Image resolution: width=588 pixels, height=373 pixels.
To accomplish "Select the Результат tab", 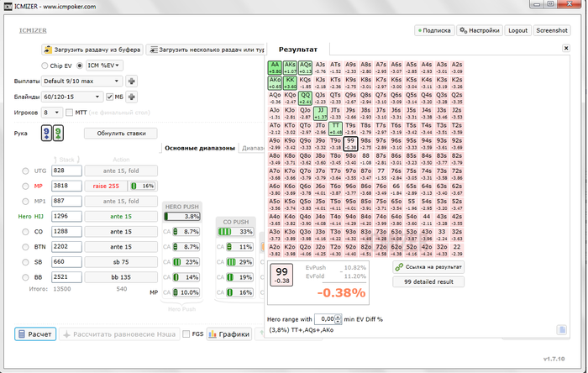I will [x=298, y=50].
